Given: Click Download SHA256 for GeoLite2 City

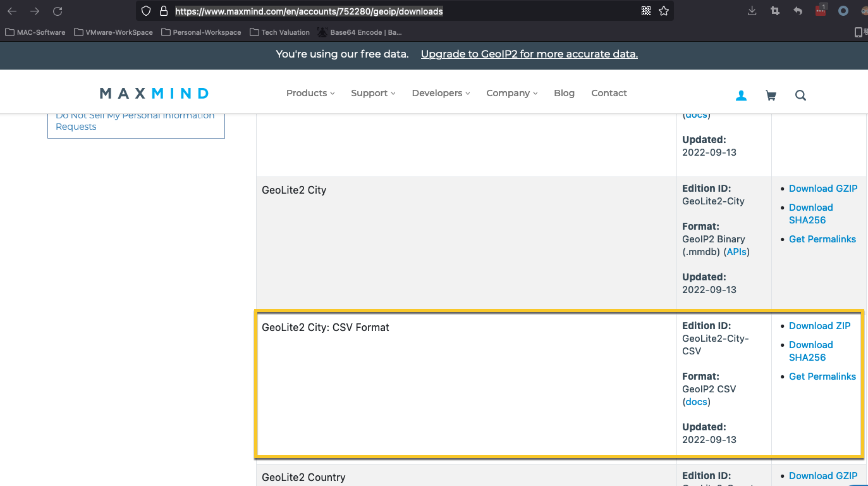Looking at the screenshot, I should 811,214.
